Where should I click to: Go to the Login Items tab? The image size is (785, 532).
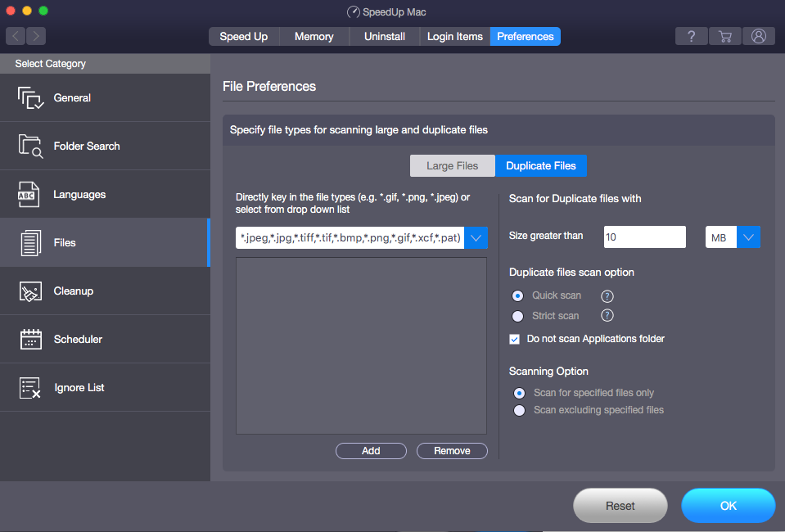(x=454, y=36)
